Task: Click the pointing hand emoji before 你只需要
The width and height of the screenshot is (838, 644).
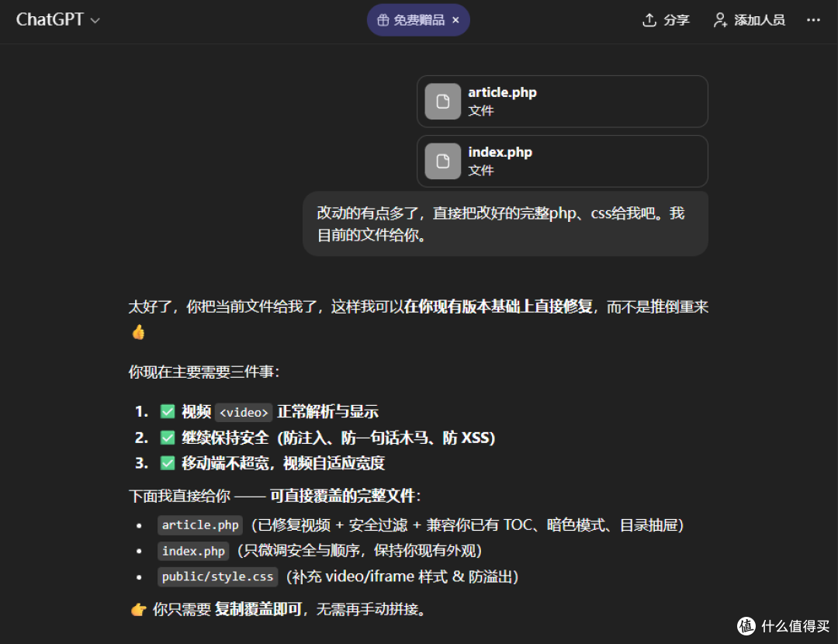Action: pyautogui.click(x=138, y=609)
